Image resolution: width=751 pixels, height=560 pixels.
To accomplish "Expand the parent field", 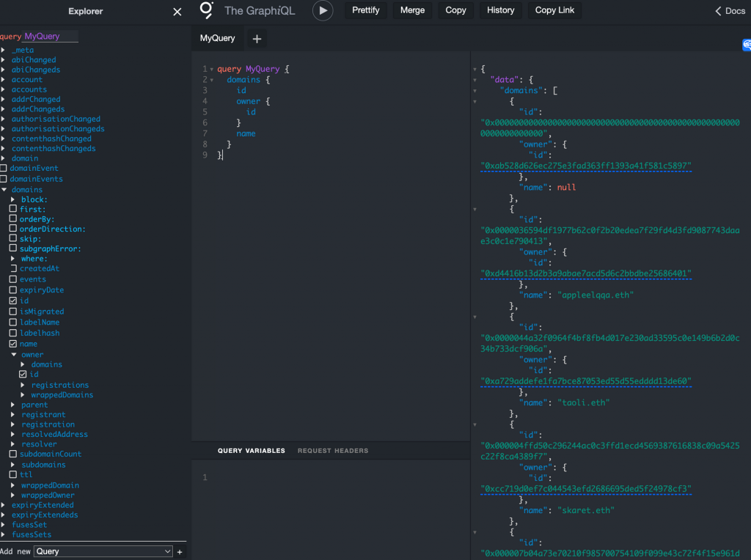I will tap(13, 405).
